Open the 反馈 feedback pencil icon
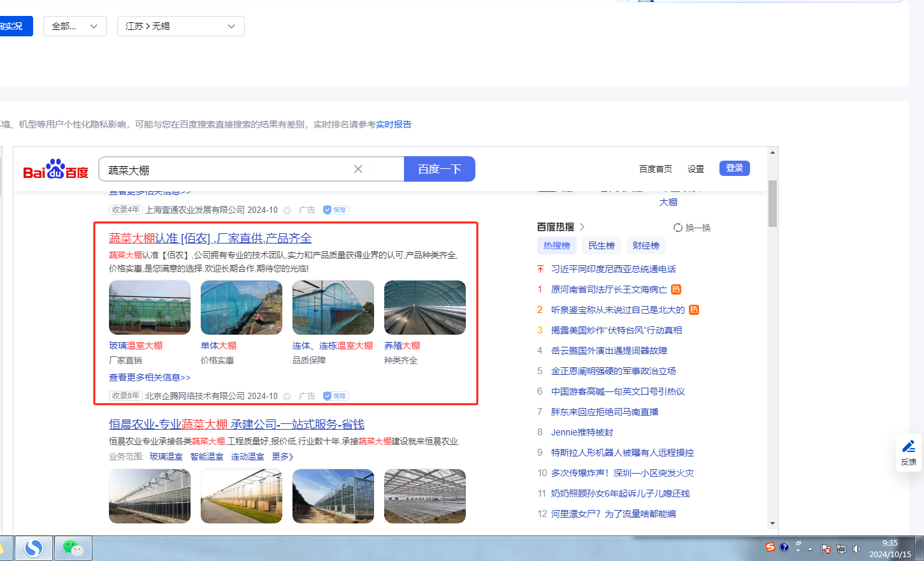 point(909,446)
